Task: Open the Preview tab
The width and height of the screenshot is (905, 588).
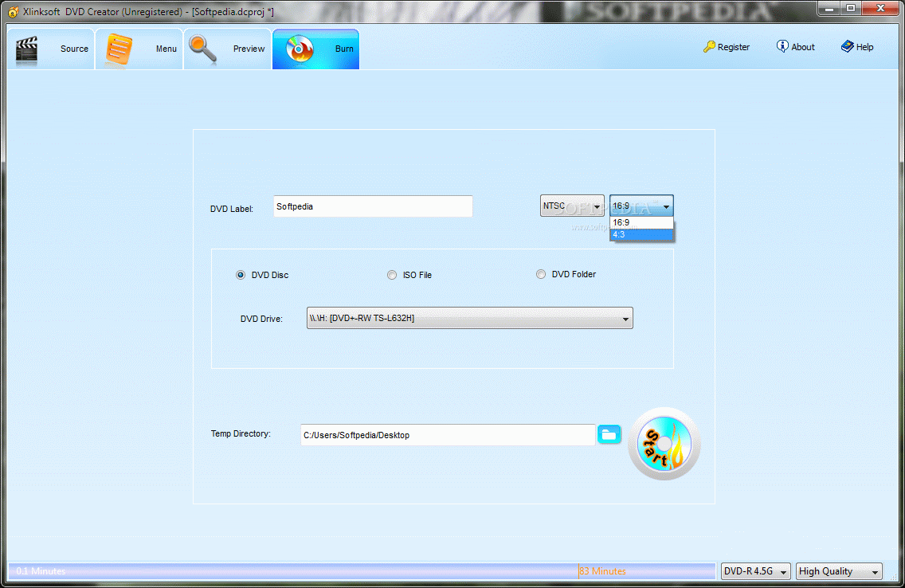Action: 227,49
